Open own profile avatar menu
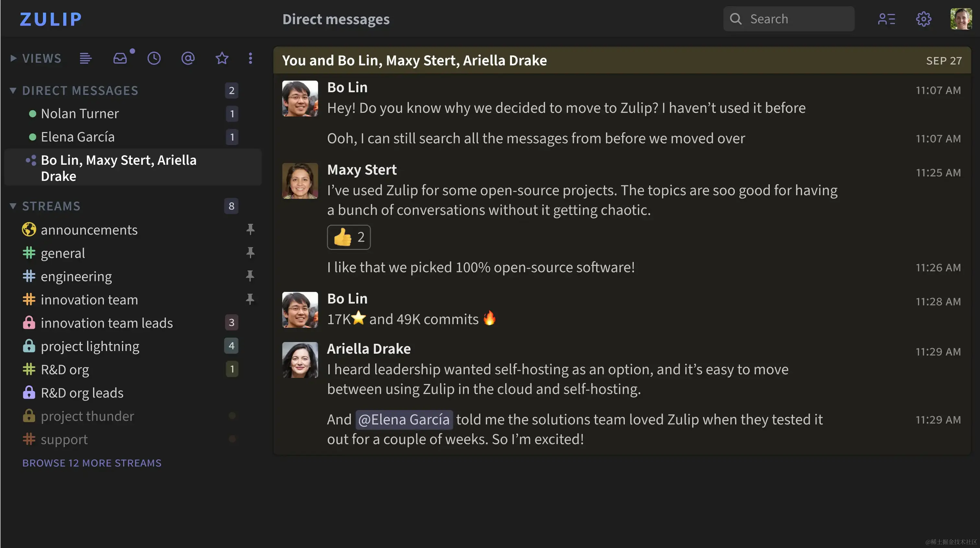 [961, 19]
